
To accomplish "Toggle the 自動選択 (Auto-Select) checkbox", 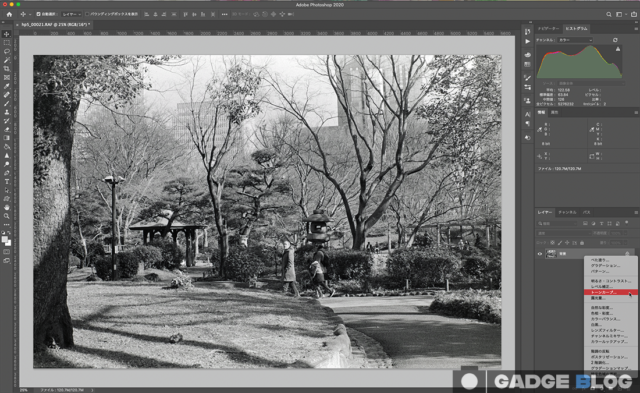I will 38,14.
